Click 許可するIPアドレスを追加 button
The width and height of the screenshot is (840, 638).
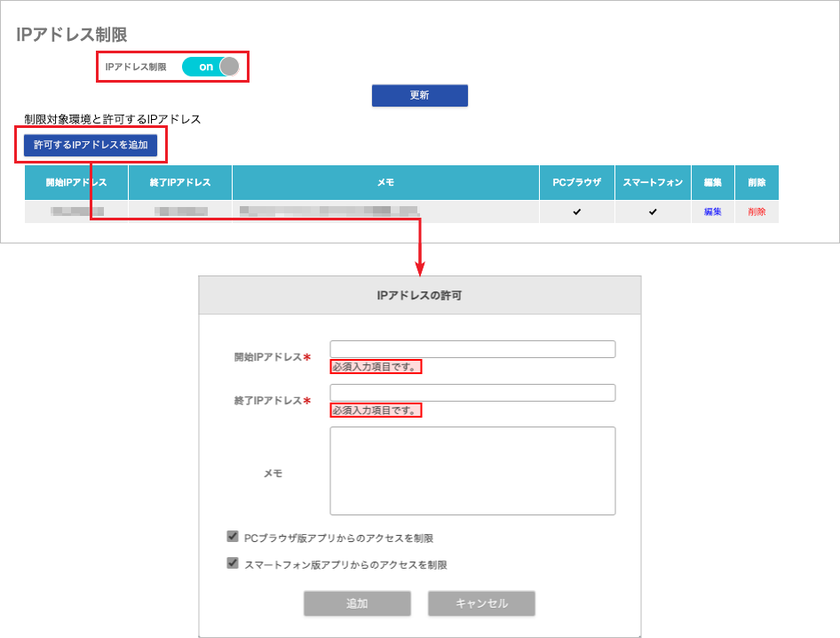pos(91,145)
